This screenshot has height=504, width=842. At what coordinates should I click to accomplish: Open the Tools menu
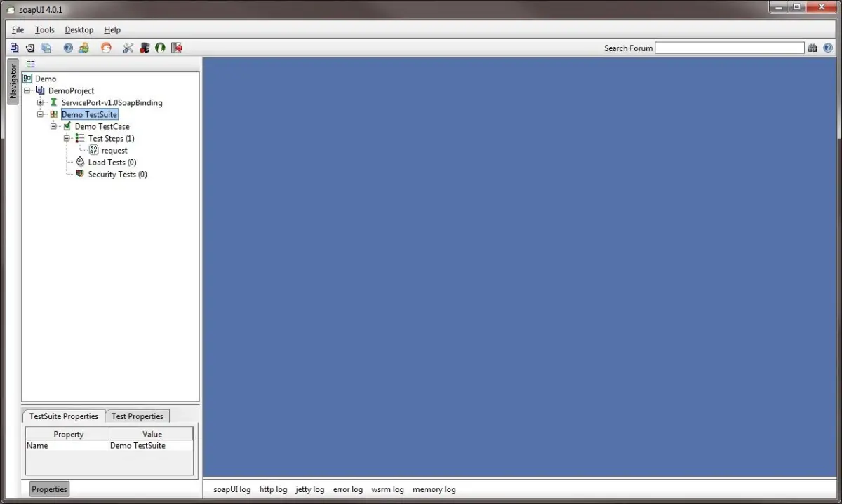click(x=45, y=30)
